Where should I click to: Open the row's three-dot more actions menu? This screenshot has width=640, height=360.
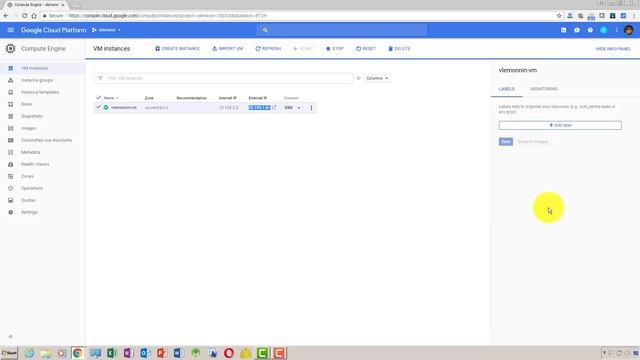[x=311, y=108]
